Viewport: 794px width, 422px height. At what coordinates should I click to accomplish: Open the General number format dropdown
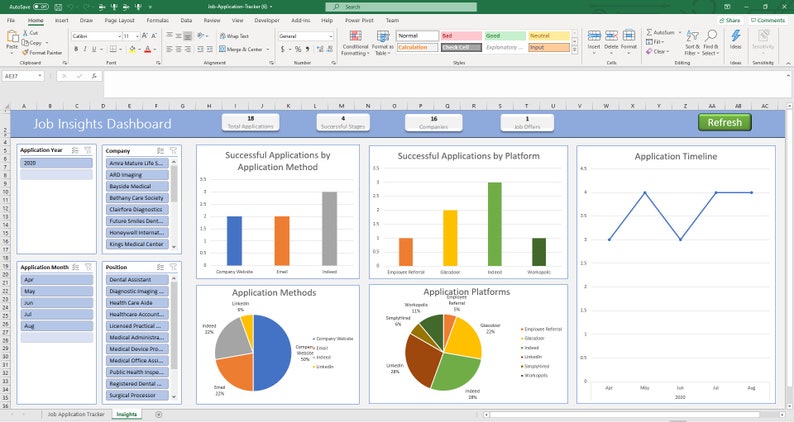coord(331,36)
